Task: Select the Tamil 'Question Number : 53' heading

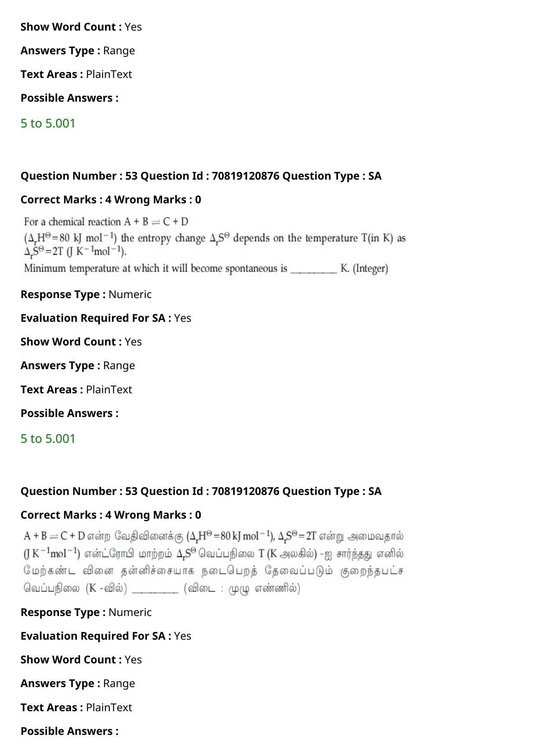Action: pyautogui.click(x=201, y=491)
